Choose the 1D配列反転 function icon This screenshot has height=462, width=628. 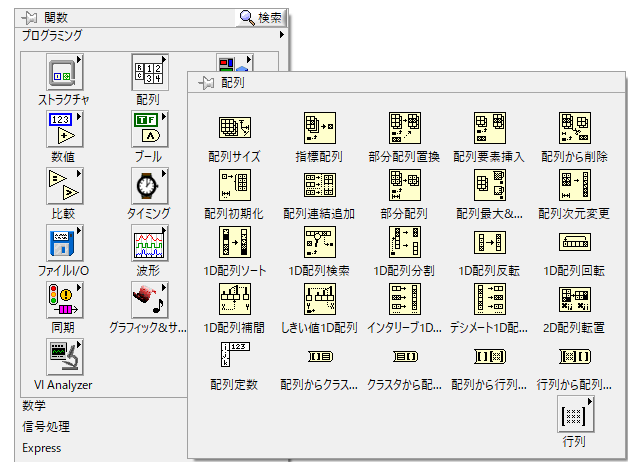click(489, 244)
